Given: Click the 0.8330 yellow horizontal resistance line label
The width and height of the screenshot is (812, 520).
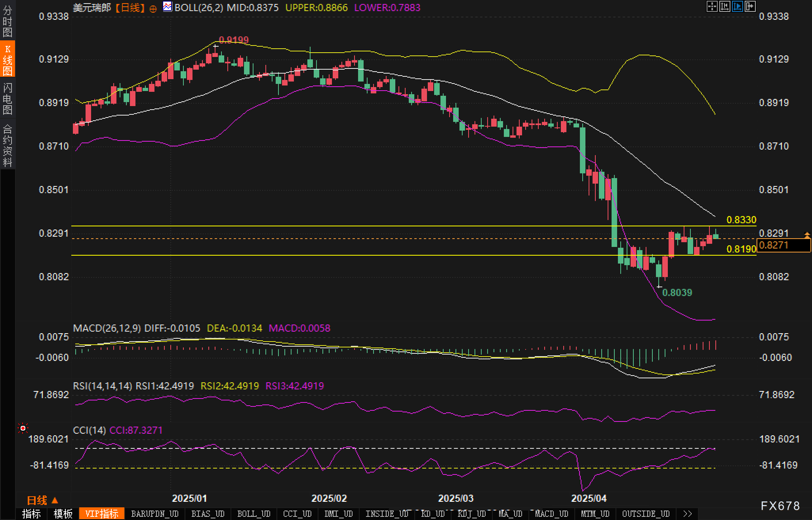Looking at the screenshot, I should point(741,220).
